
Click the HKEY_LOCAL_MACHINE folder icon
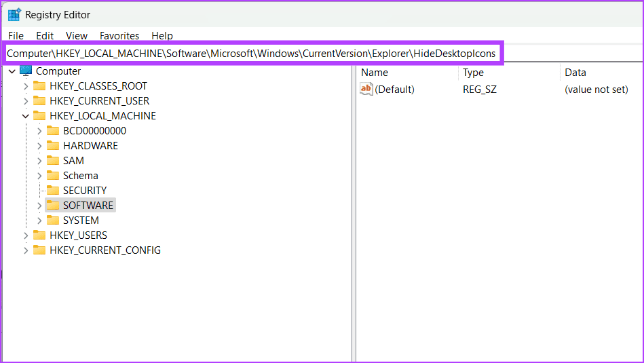(x=39, y=116)
